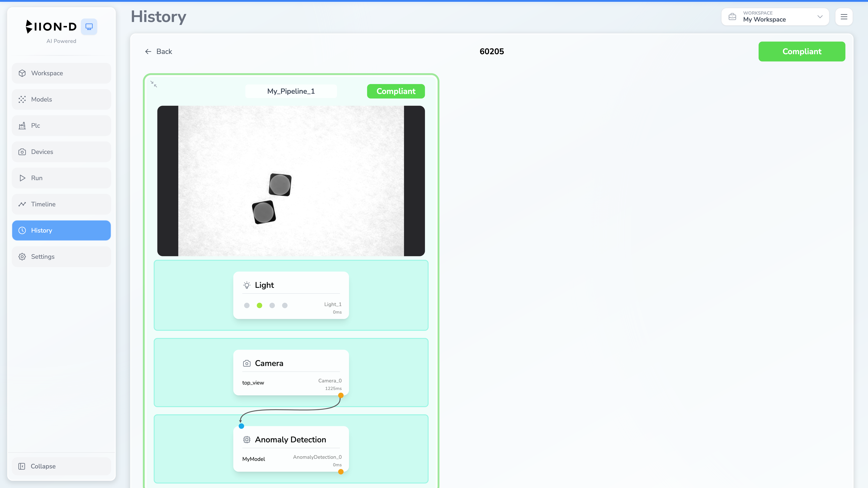Navigate to Devices
This screenshot has width=868, height=488.
tap(61, 152)
